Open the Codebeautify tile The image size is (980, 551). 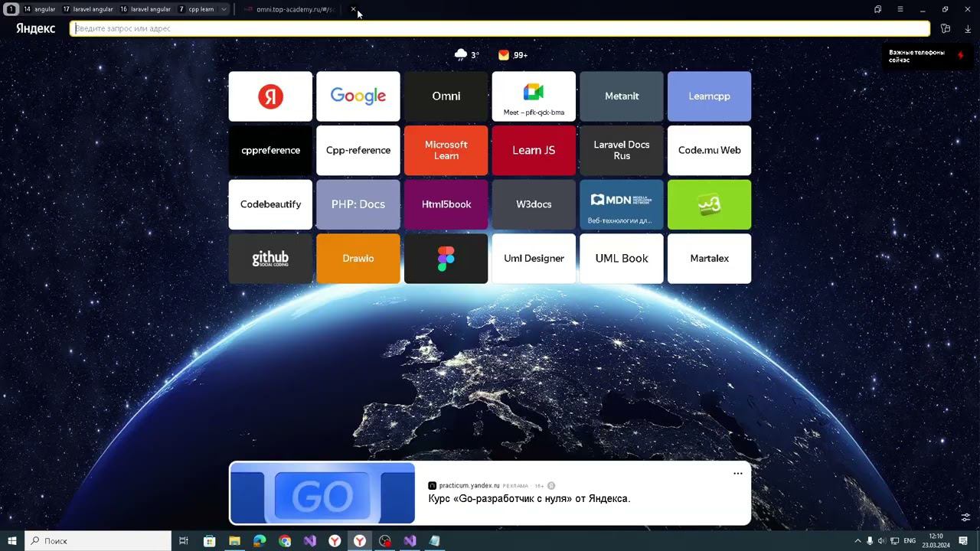(270, 204)
